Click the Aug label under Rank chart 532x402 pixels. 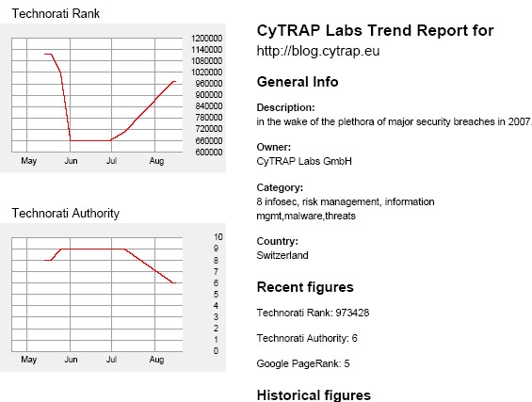pos(156,161)
